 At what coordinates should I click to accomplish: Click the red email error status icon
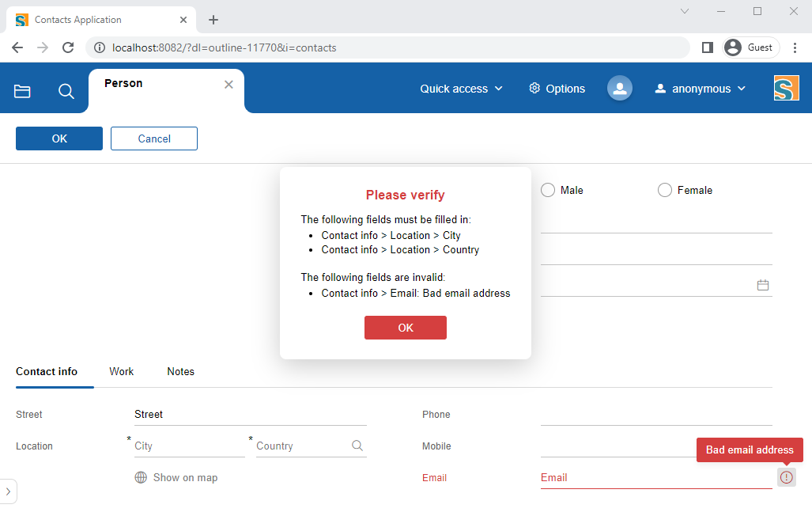click(786, 477)
